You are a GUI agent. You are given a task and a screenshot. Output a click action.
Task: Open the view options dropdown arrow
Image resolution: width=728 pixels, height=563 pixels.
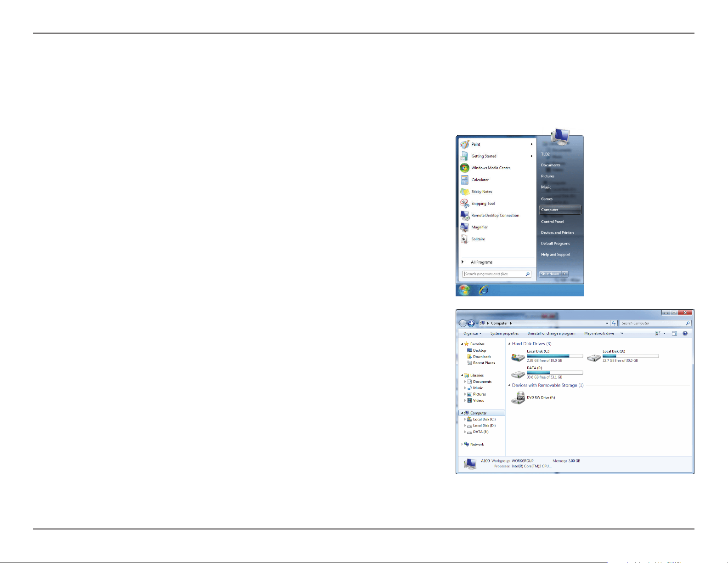(x=664, y=334)
